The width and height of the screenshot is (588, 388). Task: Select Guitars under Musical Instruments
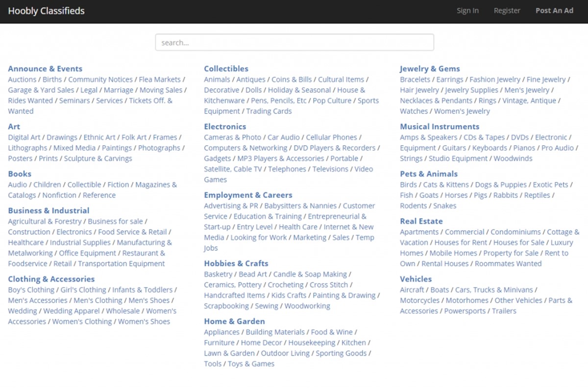(454, 148)
